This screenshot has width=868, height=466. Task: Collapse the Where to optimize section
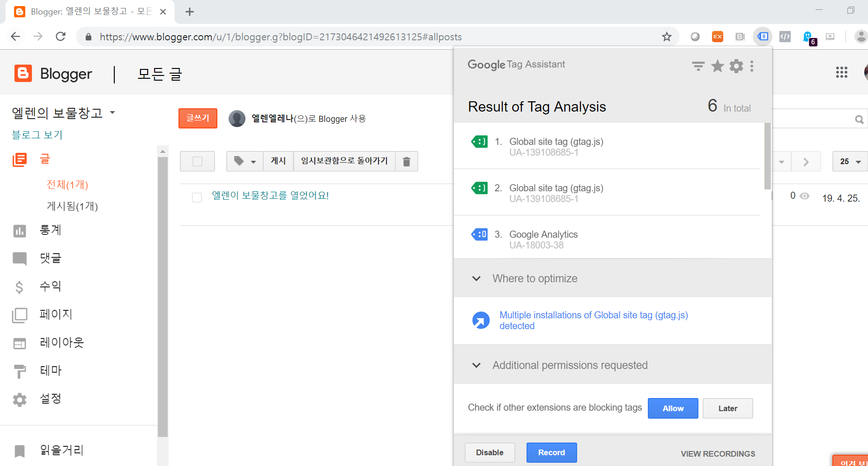pos(476,278)
